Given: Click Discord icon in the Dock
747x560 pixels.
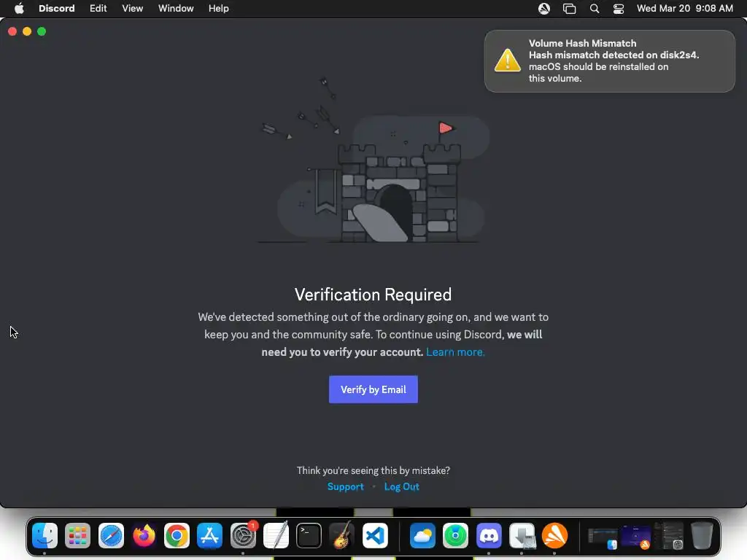Looking at the screenshot, I should (x=489, y=536).
